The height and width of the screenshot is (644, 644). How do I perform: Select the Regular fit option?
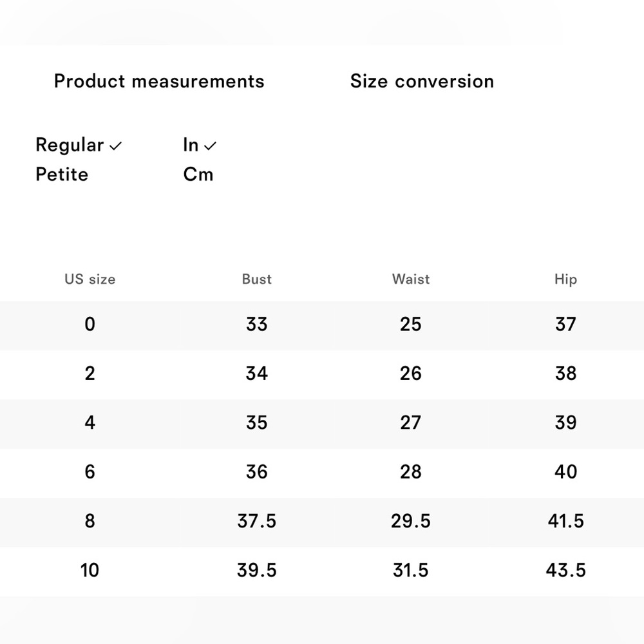click(70, 145)
